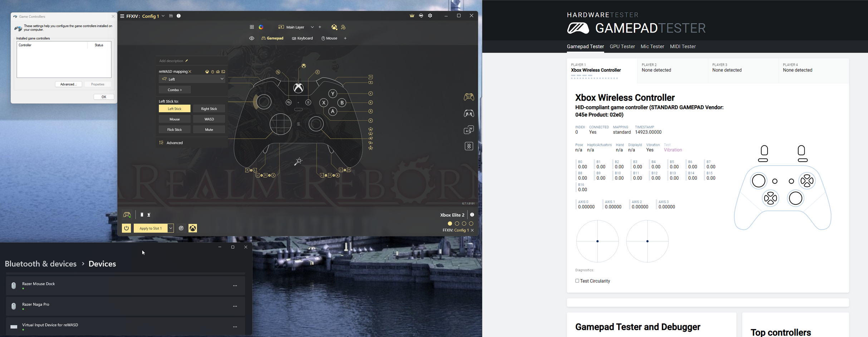Viewport: 868px width, 337px height.
Task: Open options for Razer Naga Pro device
Action: click(235, 306)
